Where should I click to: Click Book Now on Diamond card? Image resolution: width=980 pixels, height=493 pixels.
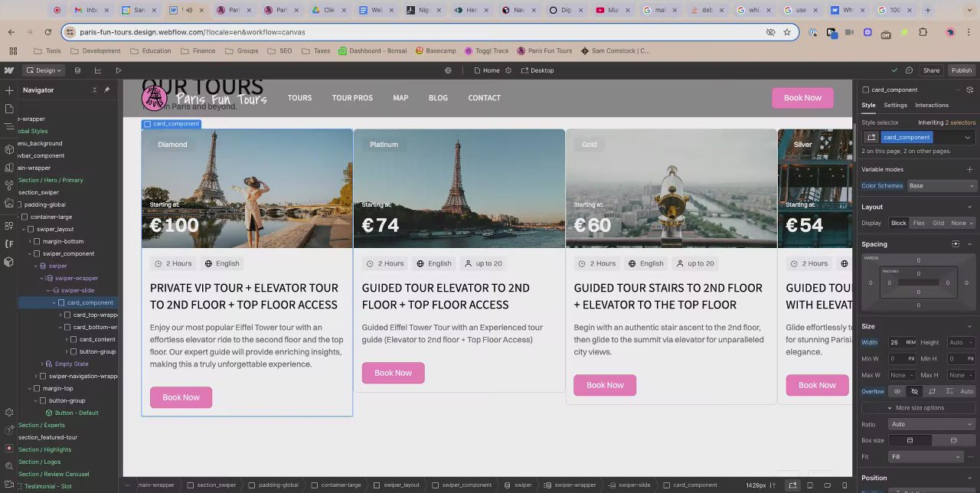[x=181, y=397]
